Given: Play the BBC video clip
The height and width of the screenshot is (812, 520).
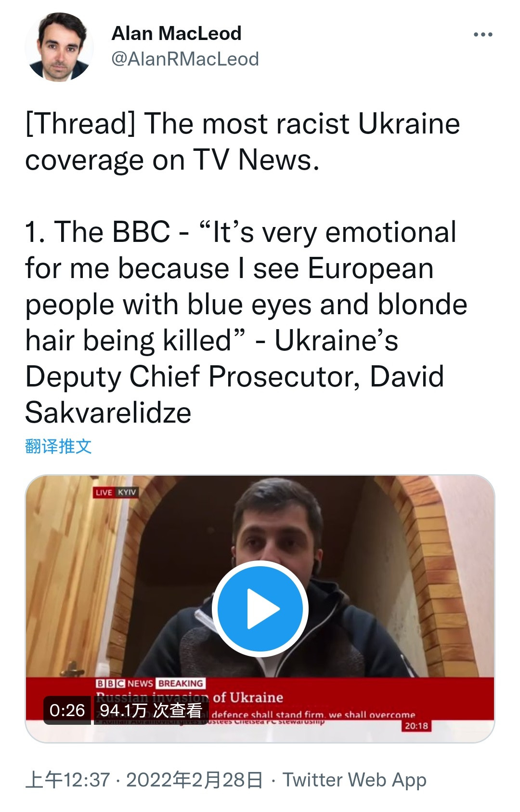Looking at the screenshot, I should click(260, 609).
